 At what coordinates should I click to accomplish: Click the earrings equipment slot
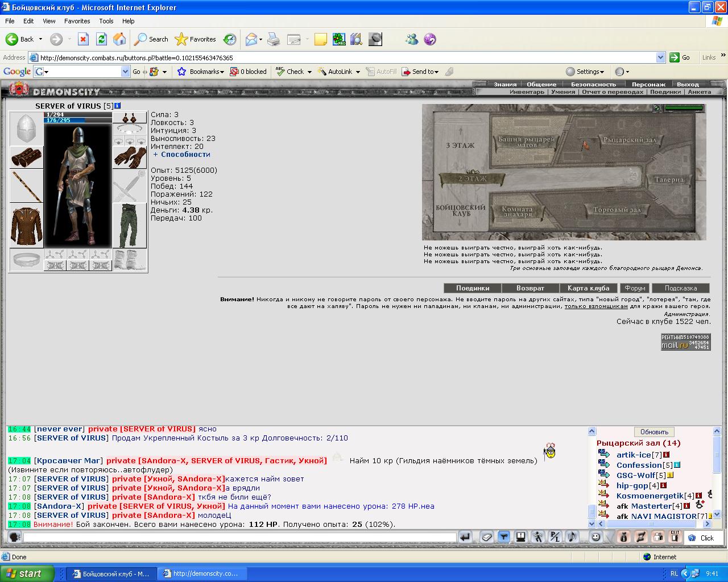click(x=130, y=118)
